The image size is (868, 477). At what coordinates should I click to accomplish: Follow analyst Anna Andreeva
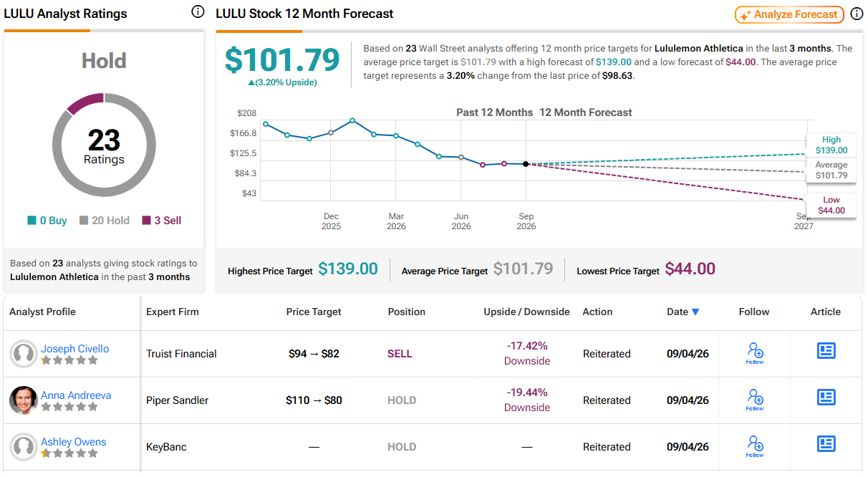point(755,400)
